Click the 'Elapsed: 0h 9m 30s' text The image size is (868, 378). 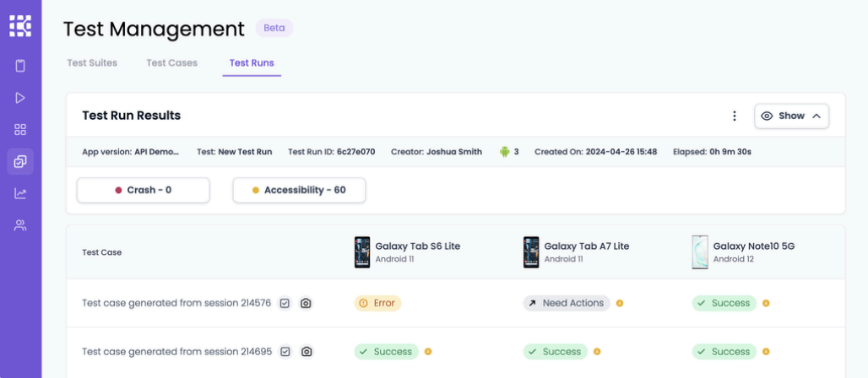(x=712, y=152)
